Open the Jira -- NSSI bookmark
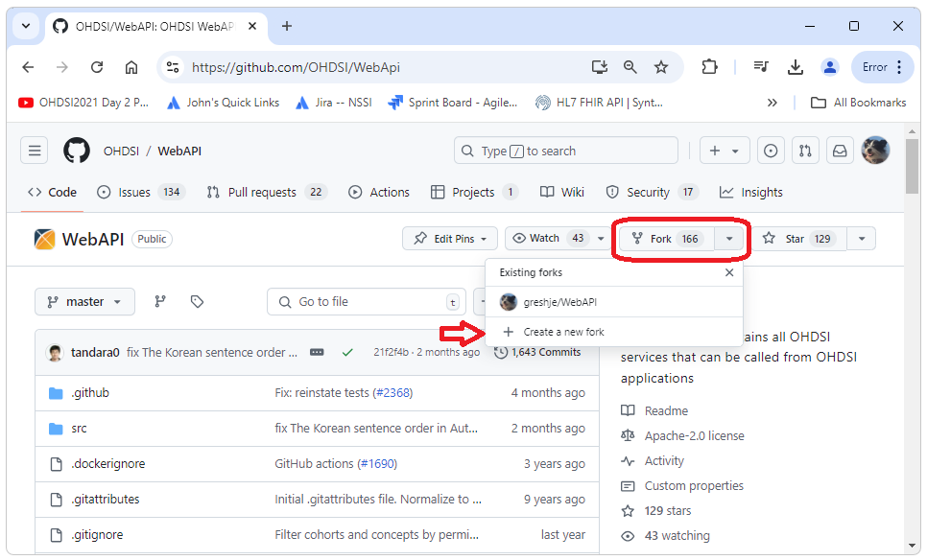Screen dimensions: 927x560 coord(334,103)
